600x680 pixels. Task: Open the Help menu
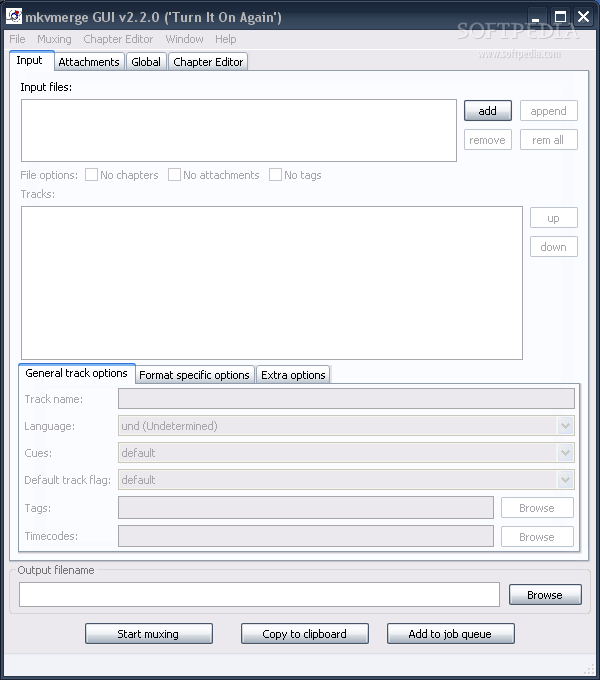click(x=225, y=39)
